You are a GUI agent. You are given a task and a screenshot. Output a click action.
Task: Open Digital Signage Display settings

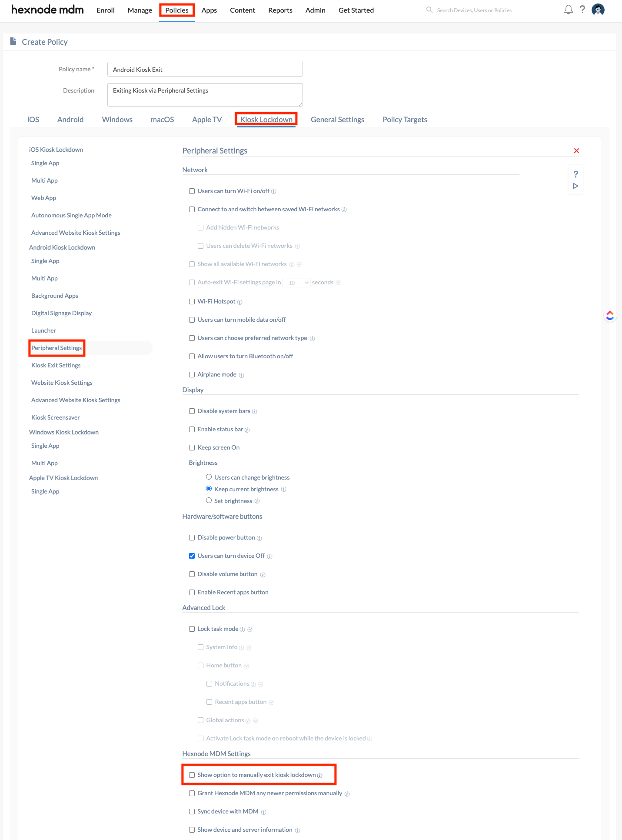coord(61,313)
